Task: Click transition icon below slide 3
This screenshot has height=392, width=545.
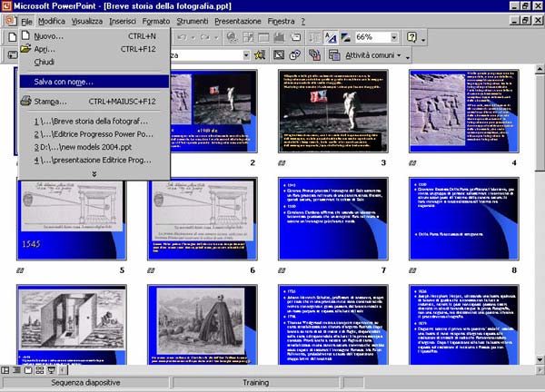Action: click(x=282, y=162)
